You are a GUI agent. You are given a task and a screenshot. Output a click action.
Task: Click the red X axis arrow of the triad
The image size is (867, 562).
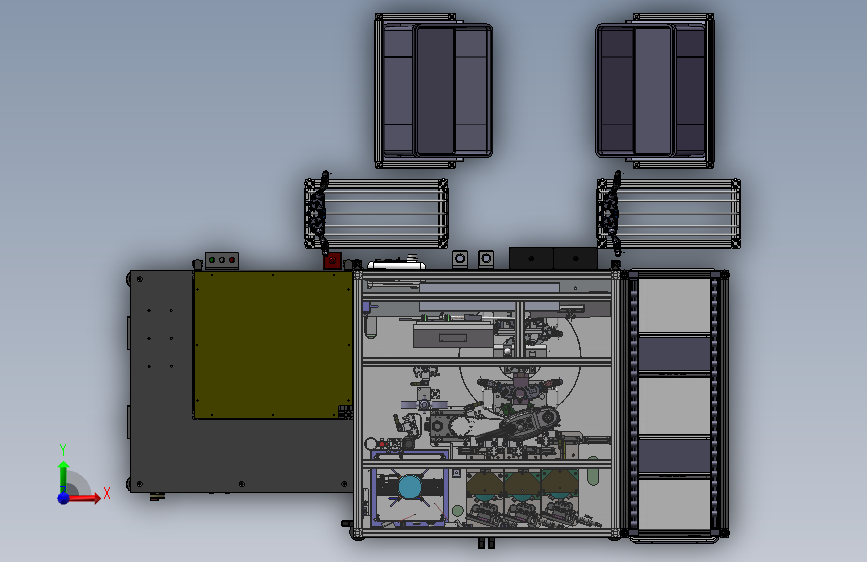(84, 498)
